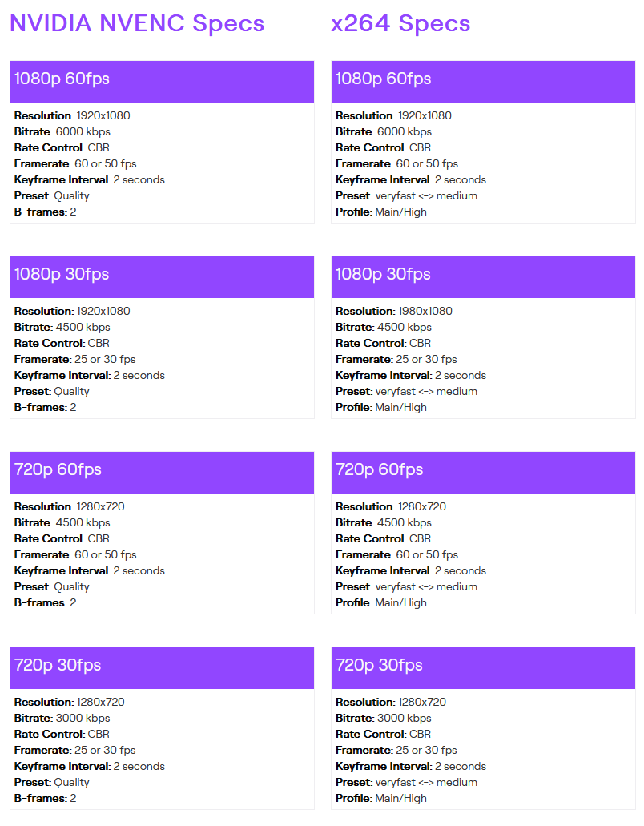This screenshot has height=826, width=644.
Task: Click the x264 720p 30fps header
Action: 483,666
